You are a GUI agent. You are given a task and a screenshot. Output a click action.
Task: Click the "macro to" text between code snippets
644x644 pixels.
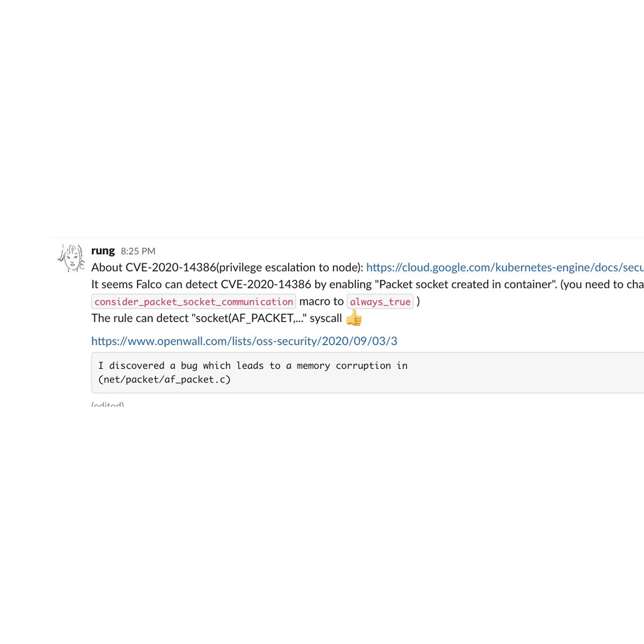click(321, 302)
